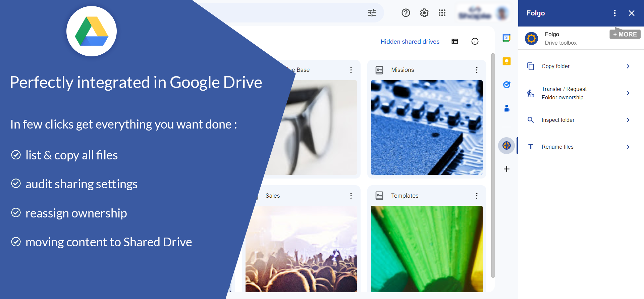This screenshot has width=644, height=299.
Task: Open the Missions drive three-dot menu
Action: click(477, 70)
